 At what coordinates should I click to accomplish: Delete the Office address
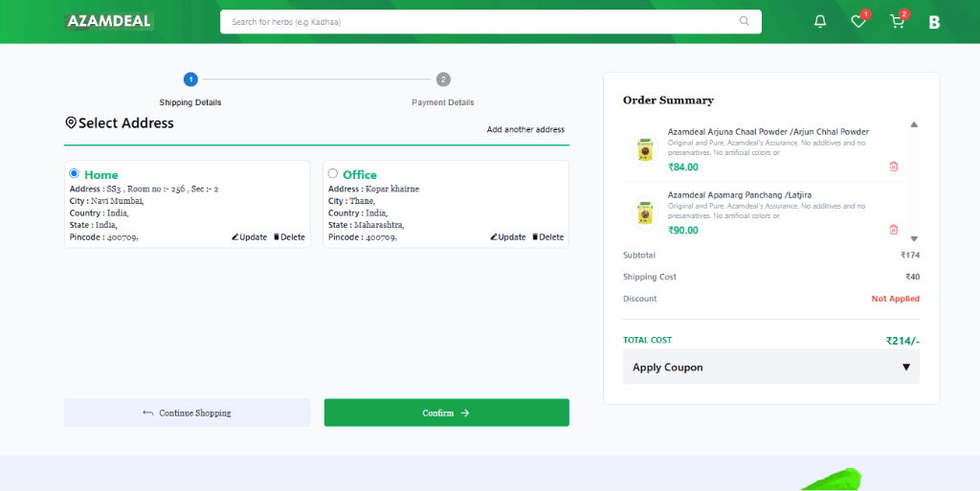coord(547,237)
